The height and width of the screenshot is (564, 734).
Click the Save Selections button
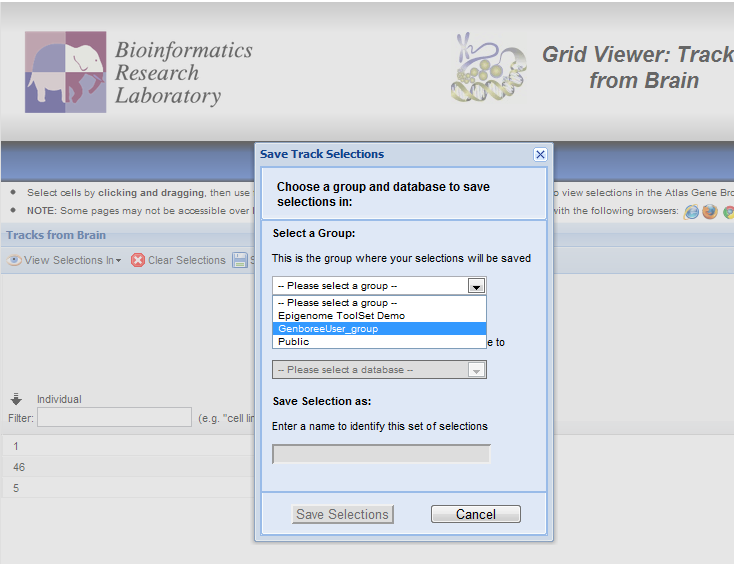pyautogui.click(x=343, y=514)
